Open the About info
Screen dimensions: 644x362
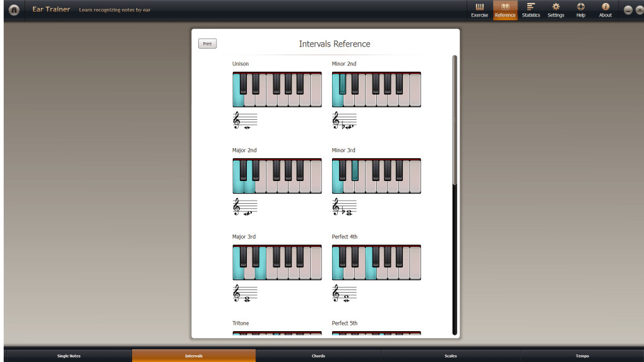(x=605, y=10)
